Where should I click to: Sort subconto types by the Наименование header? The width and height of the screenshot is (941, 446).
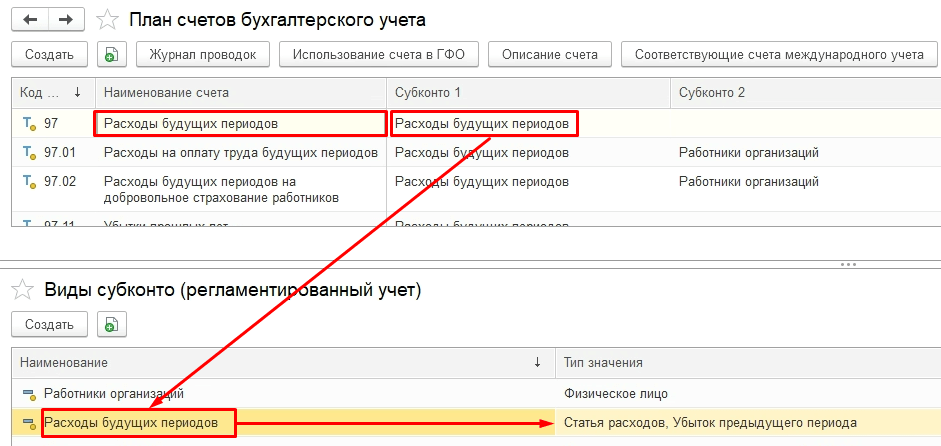click(x=283, y=363)
